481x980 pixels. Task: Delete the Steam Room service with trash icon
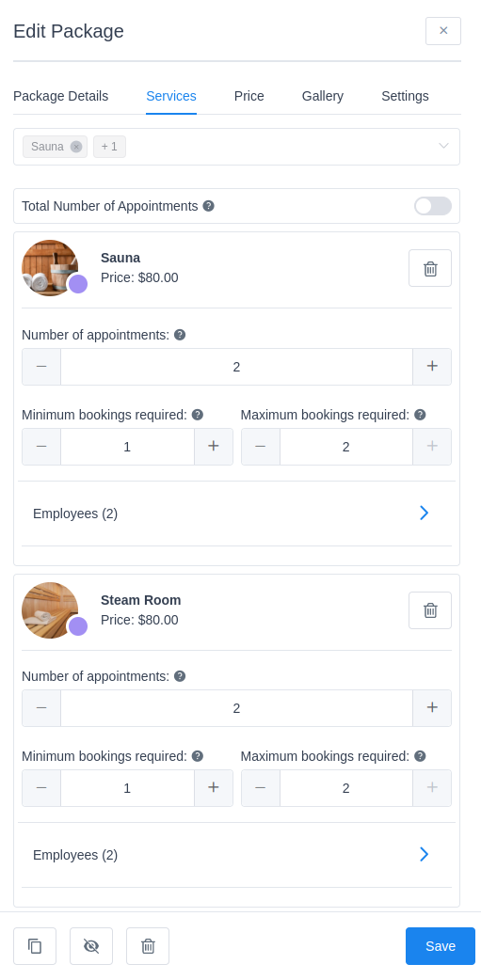(x=430, y=610)
